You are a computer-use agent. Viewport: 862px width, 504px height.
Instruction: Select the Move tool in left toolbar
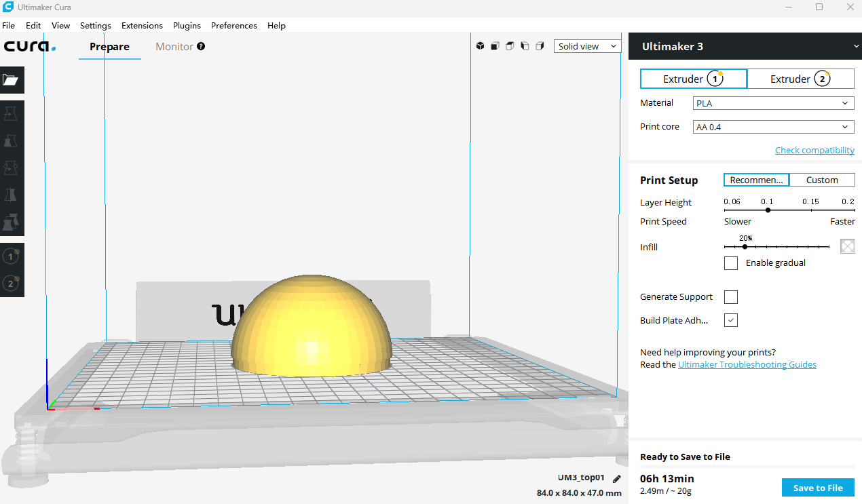[11, 114]
